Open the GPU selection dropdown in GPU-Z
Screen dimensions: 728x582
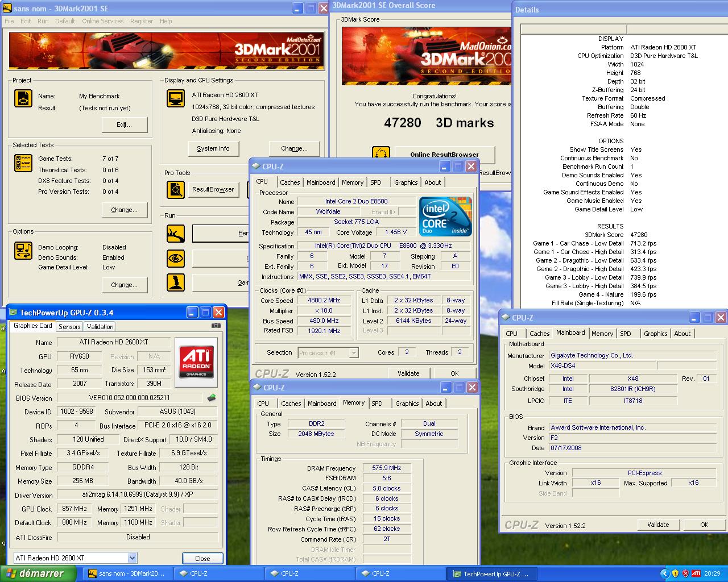(x=133, y=558)
